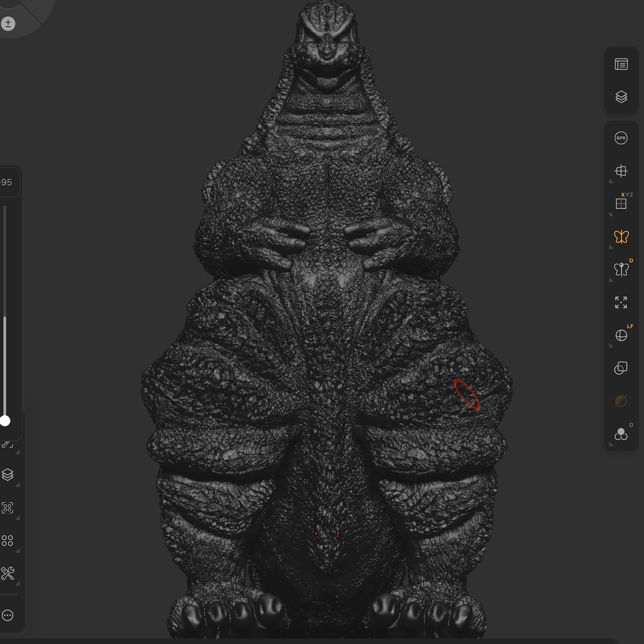
Task: Open the menu panel list icon
Action: [621, 64]
